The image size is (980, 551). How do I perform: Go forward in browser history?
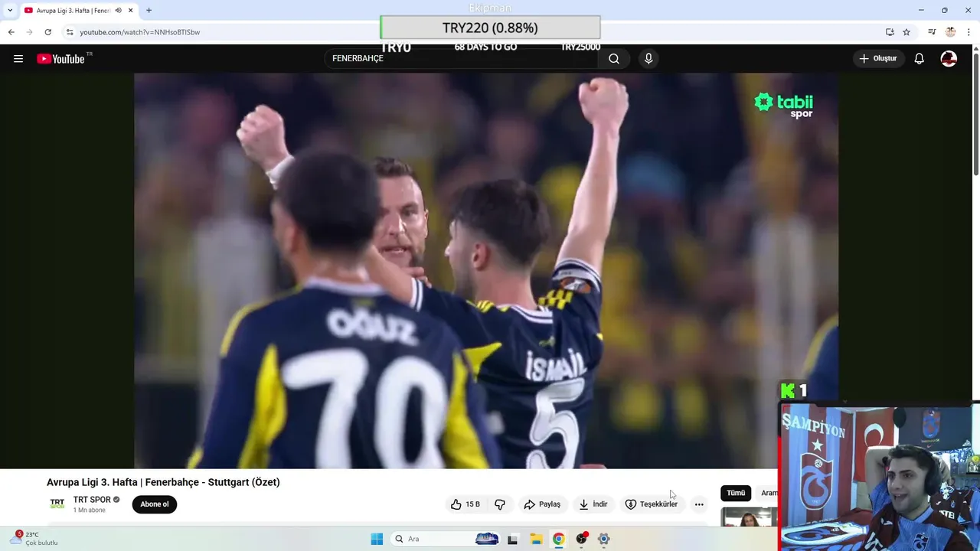[x=30, y=32]
